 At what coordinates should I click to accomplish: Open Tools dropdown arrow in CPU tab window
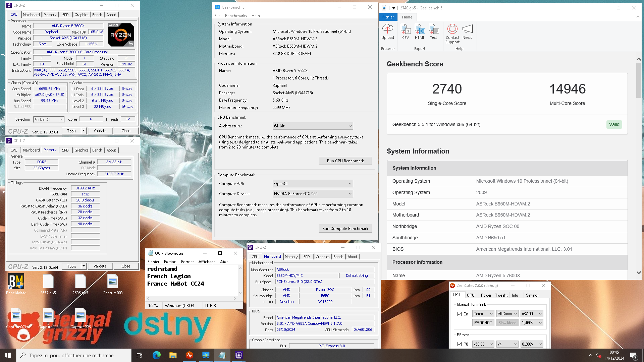[84, 131]
